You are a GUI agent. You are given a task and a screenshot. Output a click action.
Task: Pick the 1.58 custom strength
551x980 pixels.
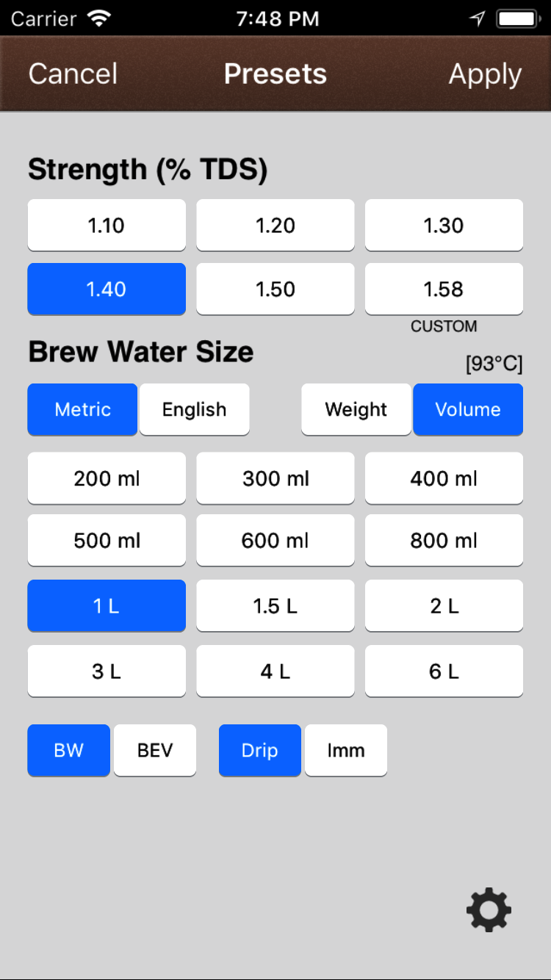(444, 289)
